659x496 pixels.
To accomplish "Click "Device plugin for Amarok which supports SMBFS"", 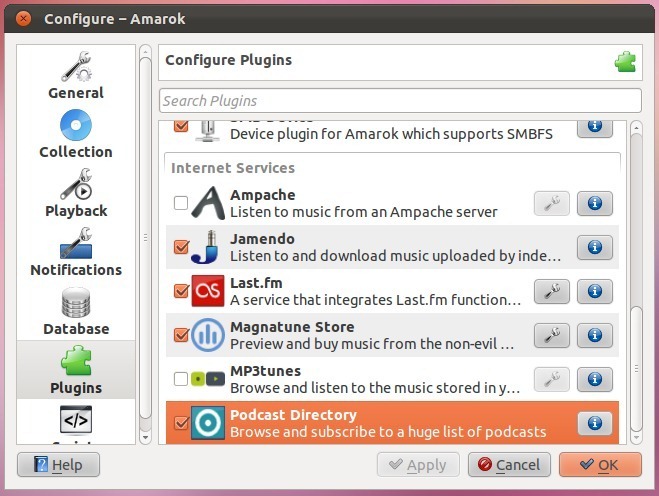I will (391, 134).
